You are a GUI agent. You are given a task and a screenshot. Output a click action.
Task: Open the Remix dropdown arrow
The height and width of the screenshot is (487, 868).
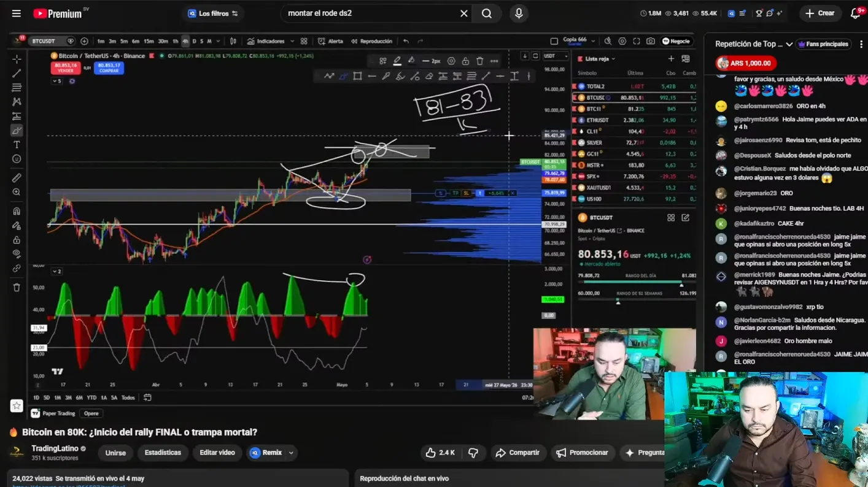pos(291,453)
